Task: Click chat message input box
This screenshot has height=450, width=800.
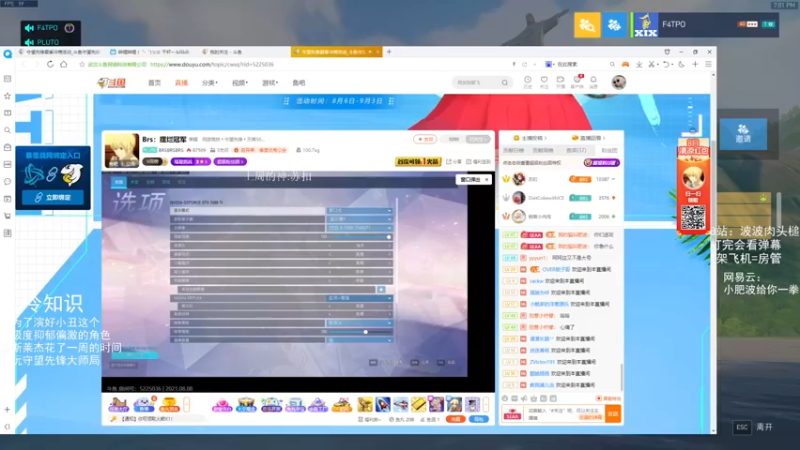Action: point(565,414)
